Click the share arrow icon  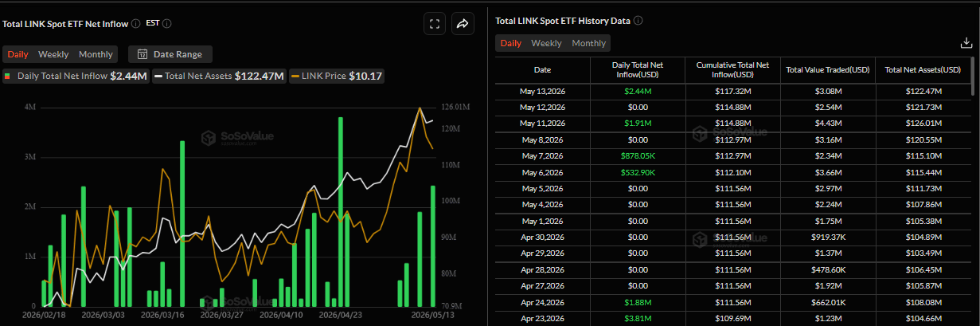pyautogui.click(x=463, y=24)
